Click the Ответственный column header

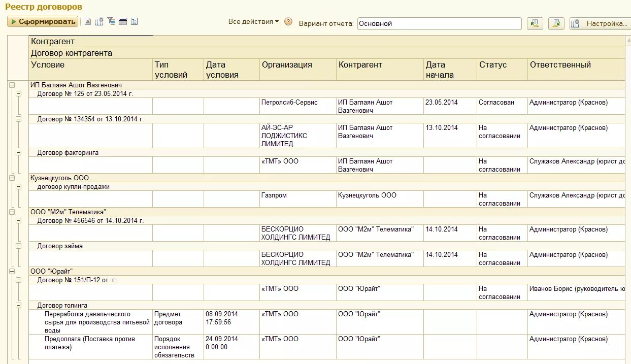click(x=576, y=70)
